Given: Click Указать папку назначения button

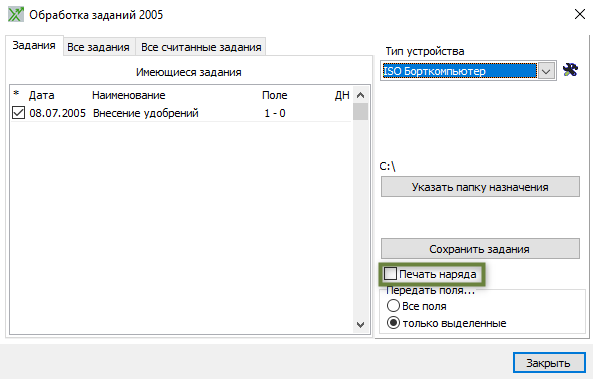Looking at the screenshot, I should click(480, 186).
